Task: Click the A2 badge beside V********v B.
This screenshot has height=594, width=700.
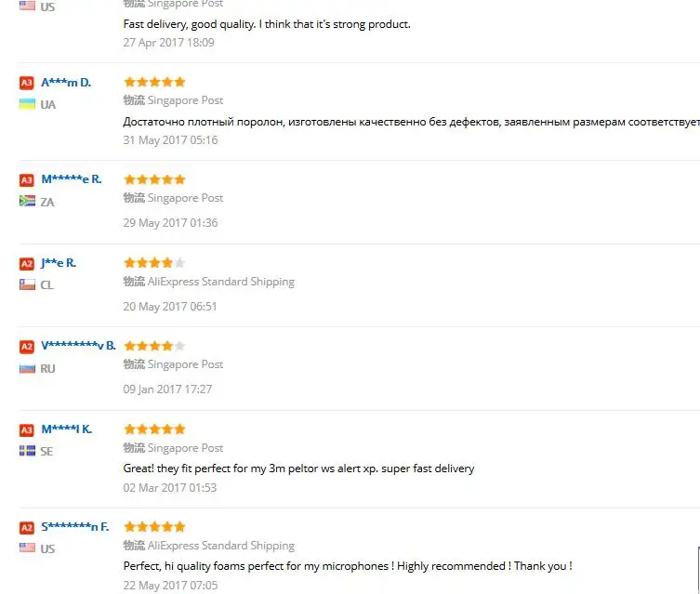Action: coord(27,347)
